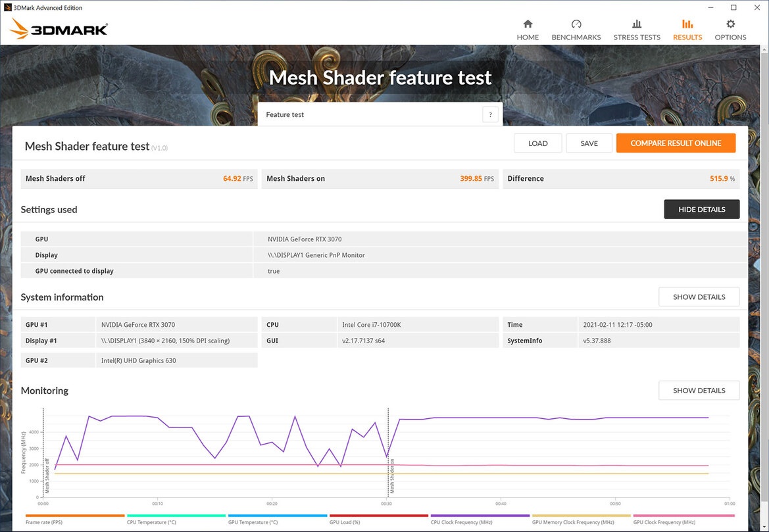Toggle GPU Memory Clock Frequency legend swatch
This screenshot has height=532, width=769.
(x=581, y=516)
